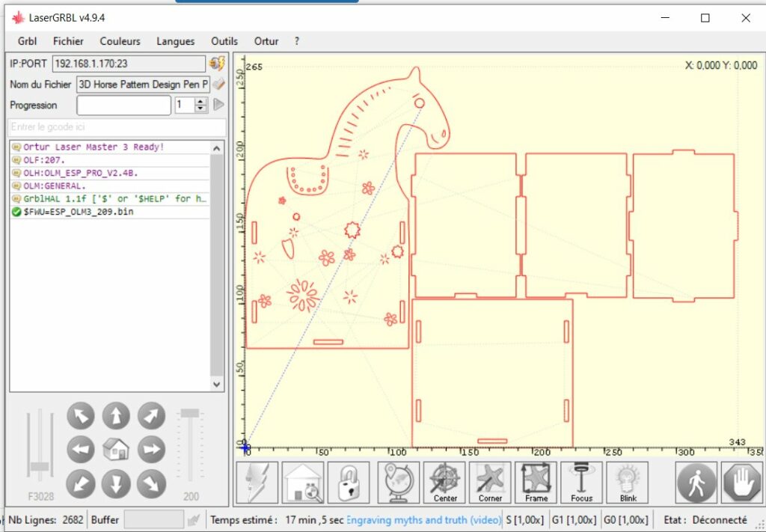Open Engraving myths and truth video link
This screenshot has width=766, height=532.
coord(423,520)
